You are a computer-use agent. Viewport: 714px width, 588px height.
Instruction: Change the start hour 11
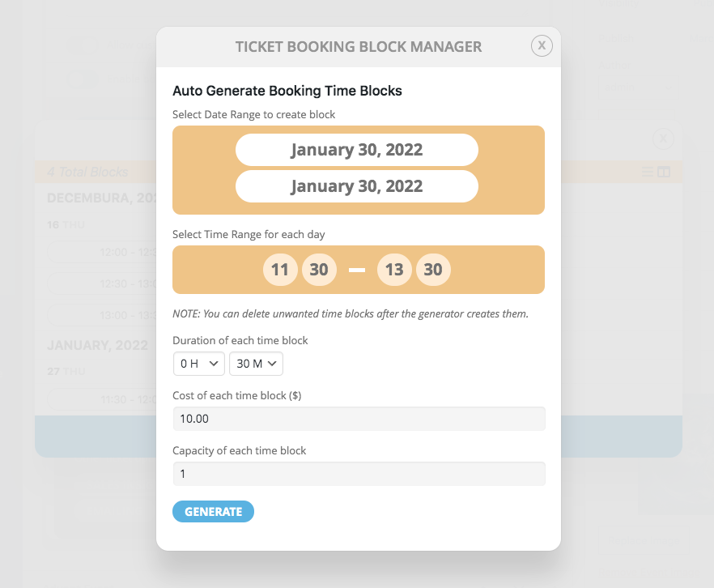tap(280, 270)
